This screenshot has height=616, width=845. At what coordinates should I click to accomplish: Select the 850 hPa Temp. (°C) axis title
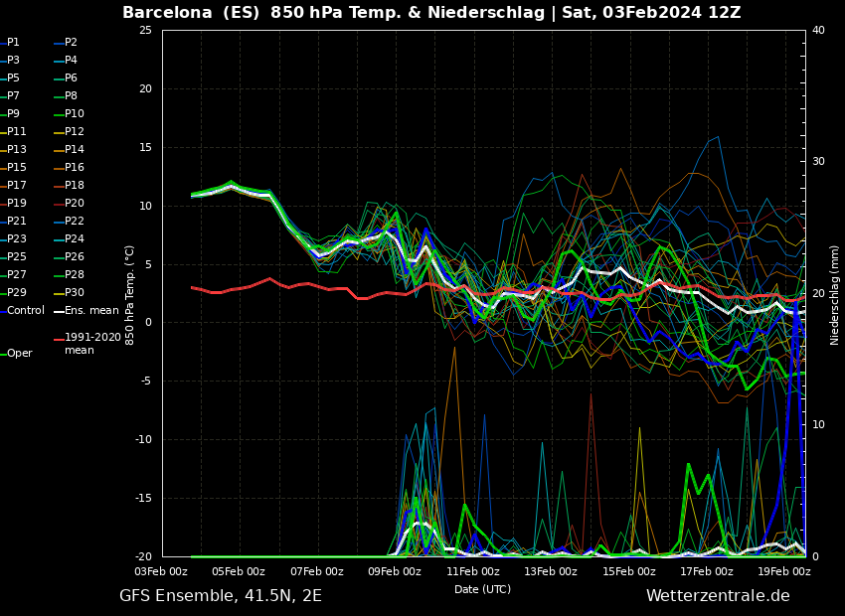tap(130, 295)
